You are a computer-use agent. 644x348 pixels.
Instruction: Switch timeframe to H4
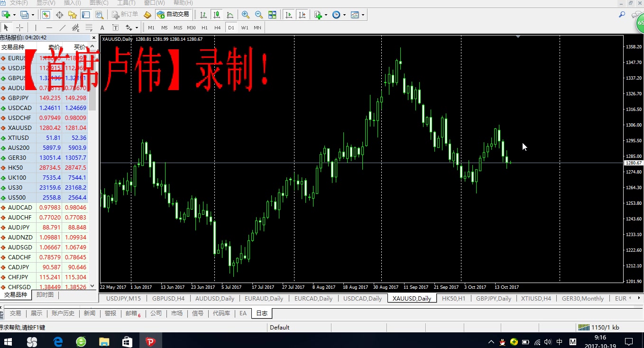coord(218,27)
